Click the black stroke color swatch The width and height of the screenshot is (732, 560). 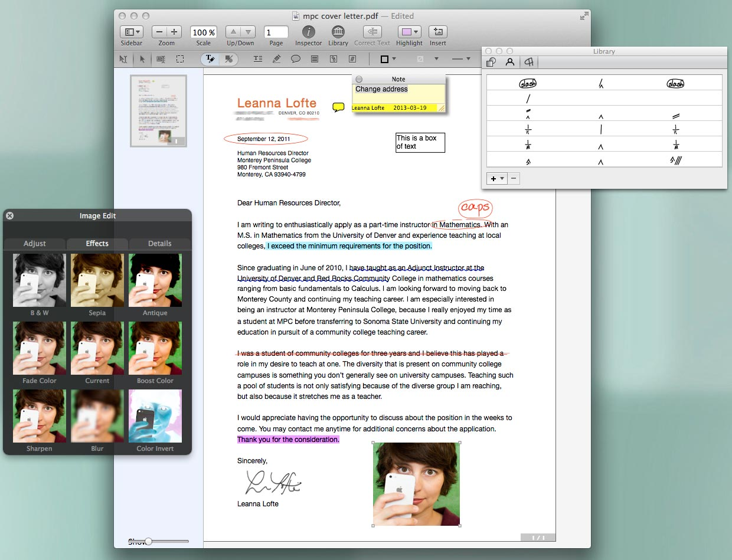point(384,59)
